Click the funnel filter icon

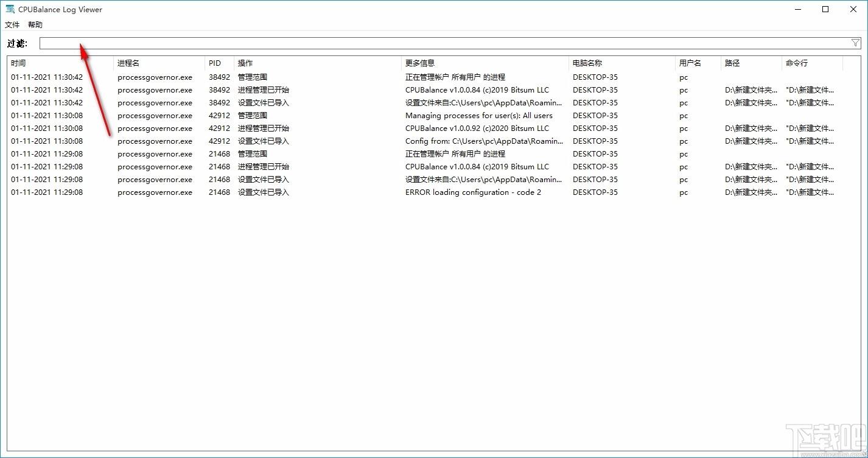tap(855, 43)
